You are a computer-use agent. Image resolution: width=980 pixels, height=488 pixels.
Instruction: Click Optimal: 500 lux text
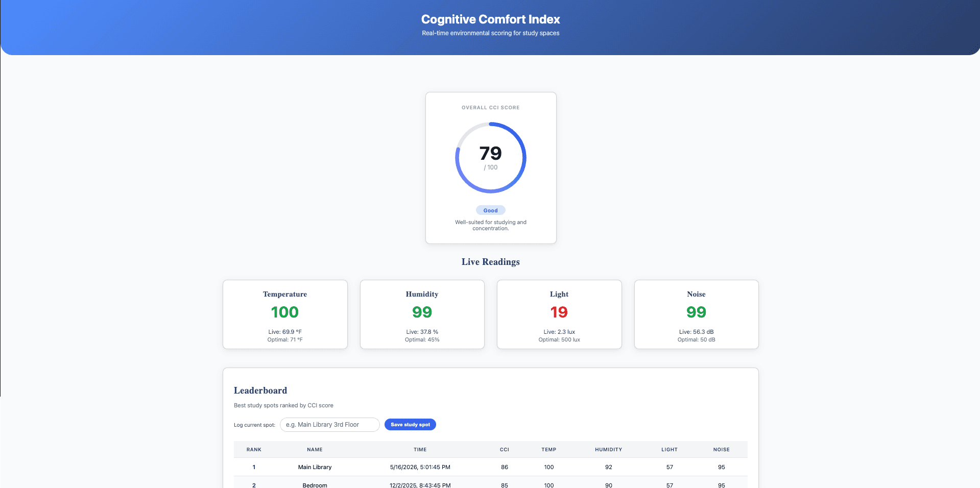click(559, 340)
